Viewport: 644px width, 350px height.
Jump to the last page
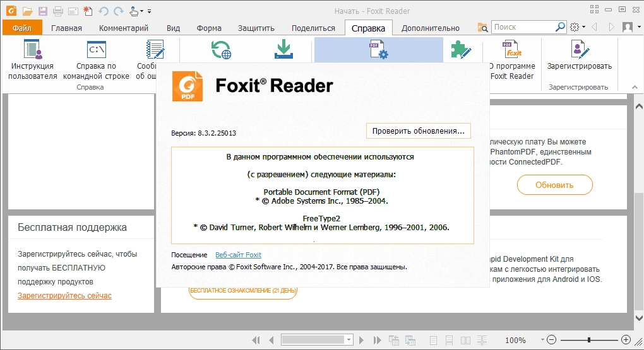pos(377,340)
